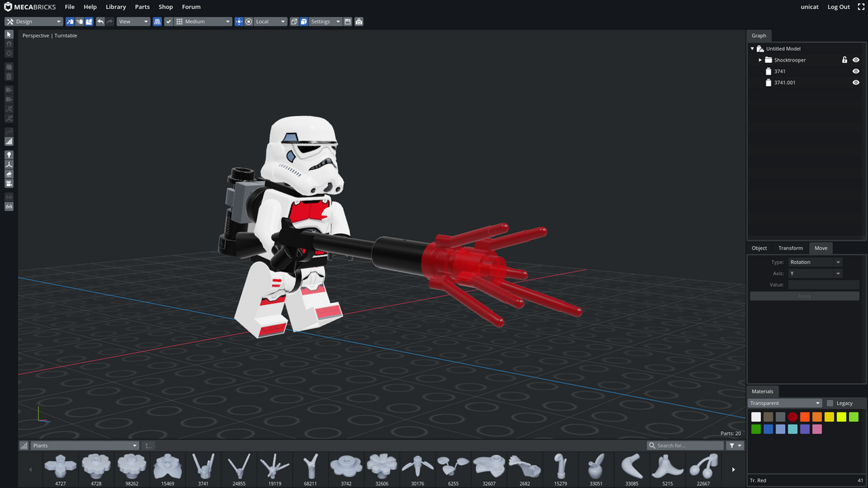Open the Axis Y dropdown
Image resolution: width=868 pixels, height=488 pixels.
click(814, 273)
